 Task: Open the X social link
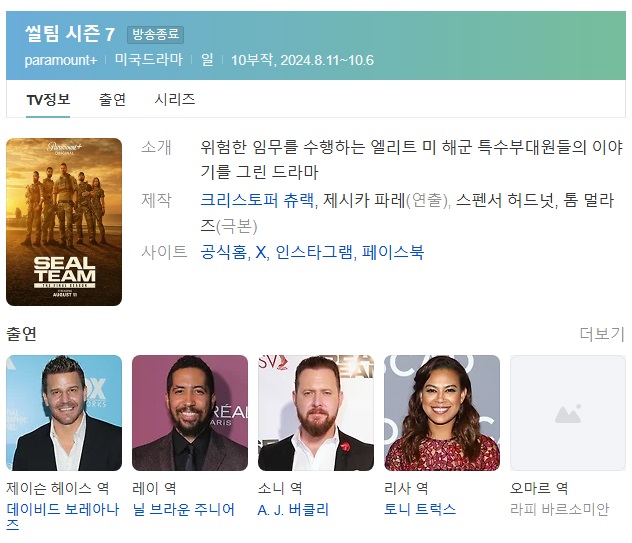pos(261,252)
